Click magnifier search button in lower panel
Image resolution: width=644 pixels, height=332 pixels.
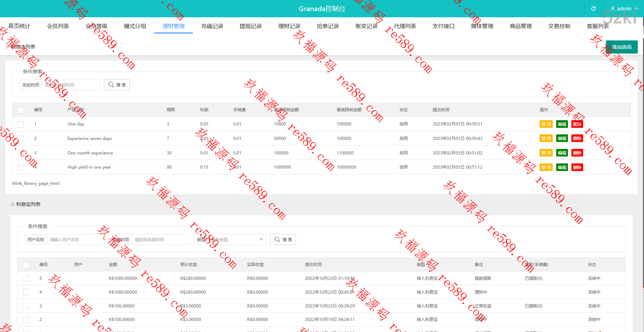283,240
